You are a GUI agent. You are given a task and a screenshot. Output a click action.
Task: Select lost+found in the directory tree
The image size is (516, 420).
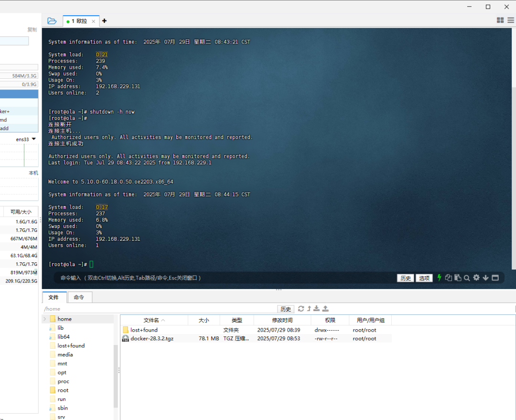(x=67, y=345)
